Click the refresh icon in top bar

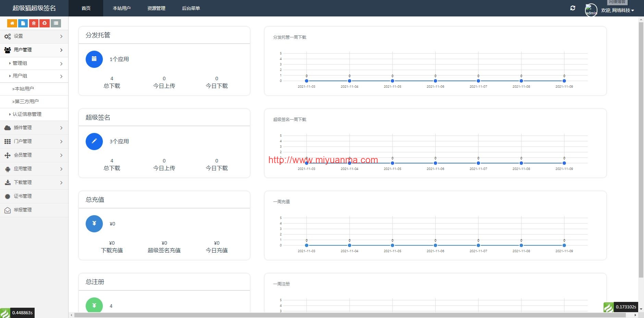coord(573,8)
